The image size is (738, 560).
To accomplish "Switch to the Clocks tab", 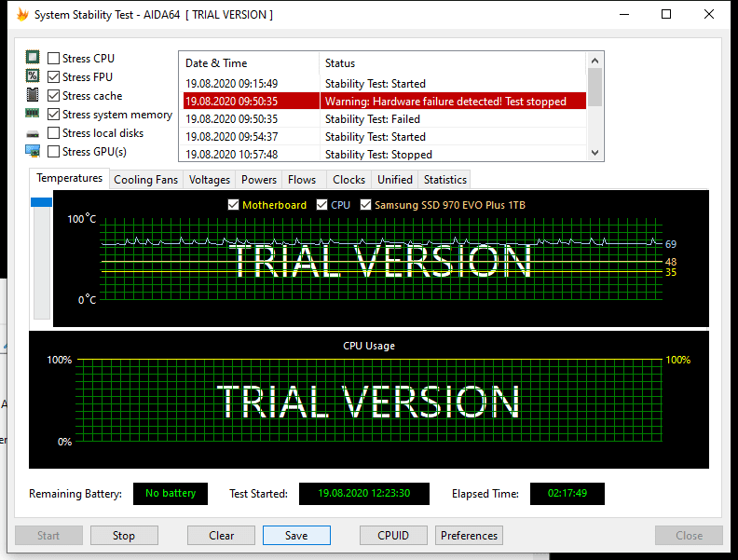I will (348, 180).
